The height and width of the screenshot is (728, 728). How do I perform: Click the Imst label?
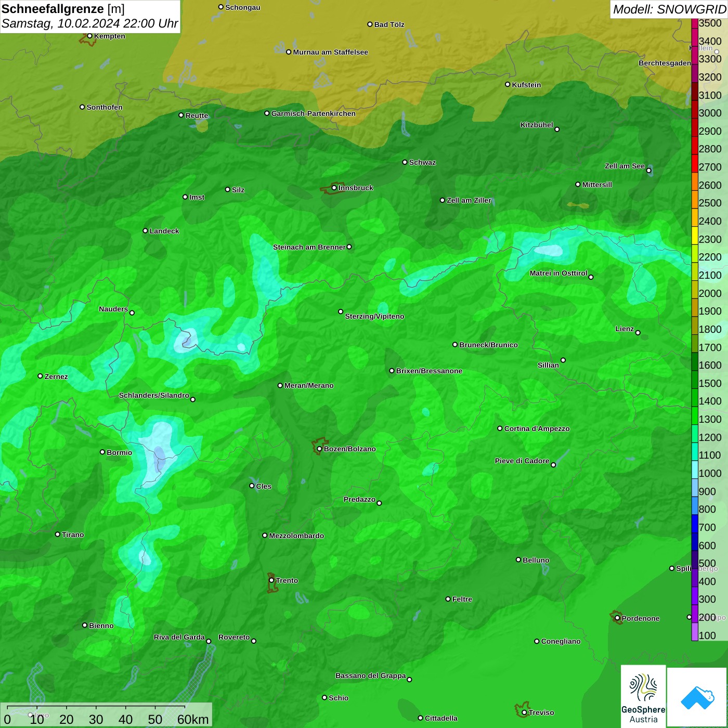pos(197,197)
